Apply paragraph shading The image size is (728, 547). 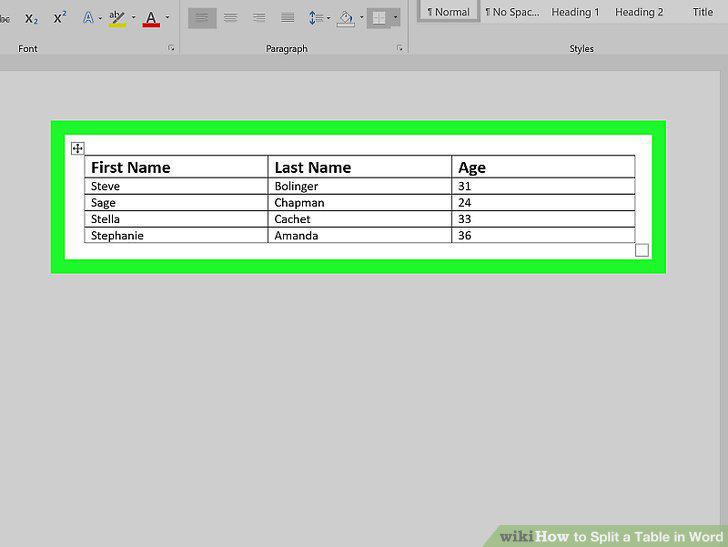[346, 19]
